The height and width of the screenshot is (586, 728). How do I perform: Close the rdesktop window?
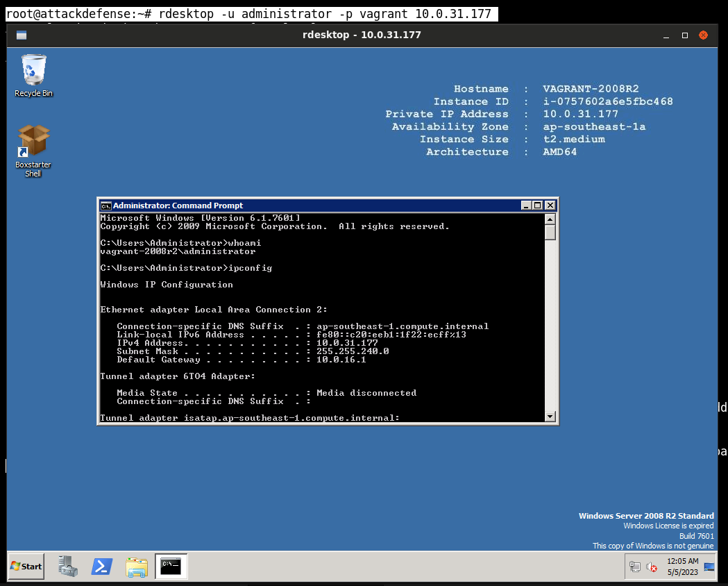coord(704,35)
